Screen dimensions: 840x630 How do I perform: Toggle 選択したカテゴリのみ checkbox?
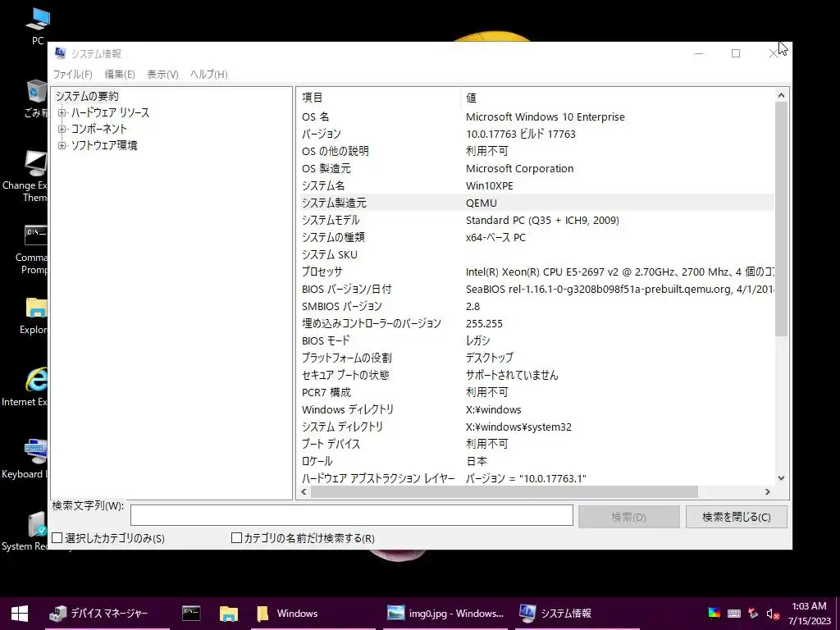[x=57, y=537]
